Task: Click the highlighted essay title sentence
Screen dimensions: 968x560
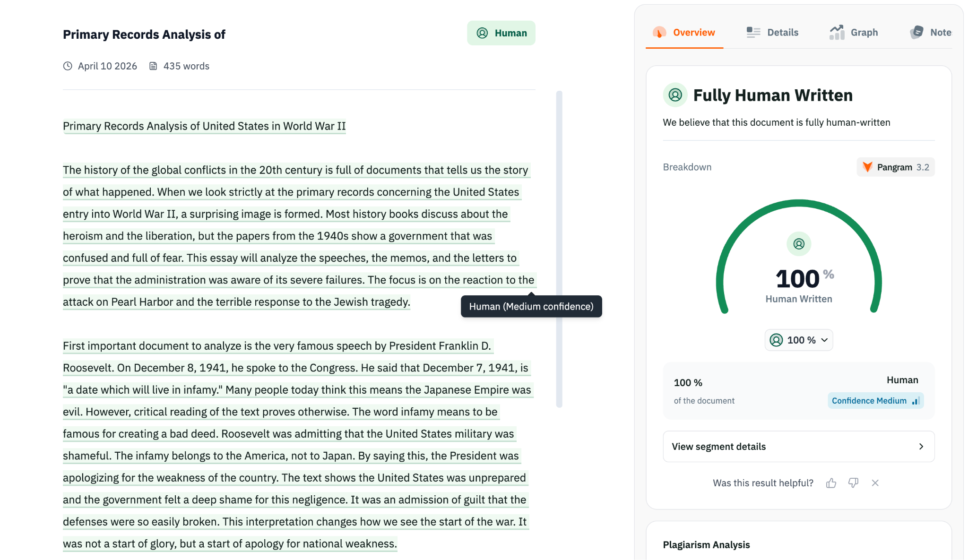Action: click(204, 126)
